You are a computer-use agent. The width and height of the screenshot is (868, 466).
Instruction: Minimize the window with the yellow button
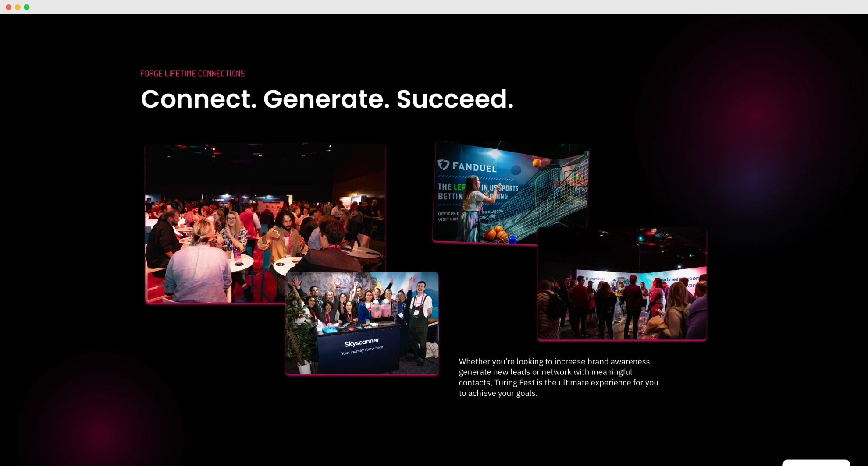pos(18,7)
